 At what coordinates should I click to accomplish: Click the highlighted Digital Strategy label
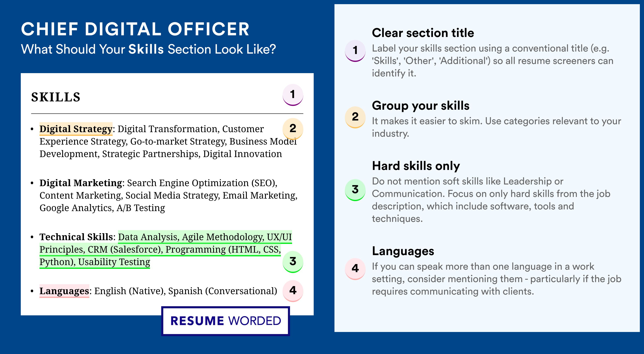[x=76, y=129]
